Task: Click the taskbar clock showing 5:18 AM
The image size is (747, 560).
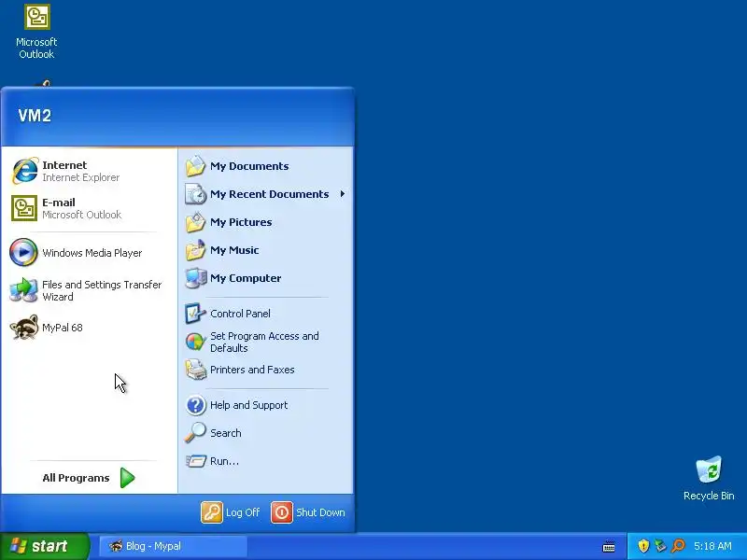Action: (712, 546)
